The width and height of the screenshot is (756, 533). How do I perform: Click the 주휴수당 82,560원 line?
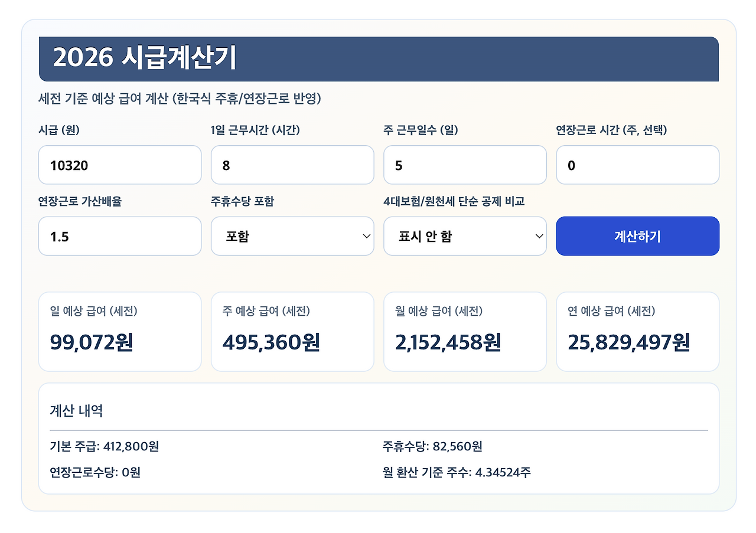[x=434, y=447]
